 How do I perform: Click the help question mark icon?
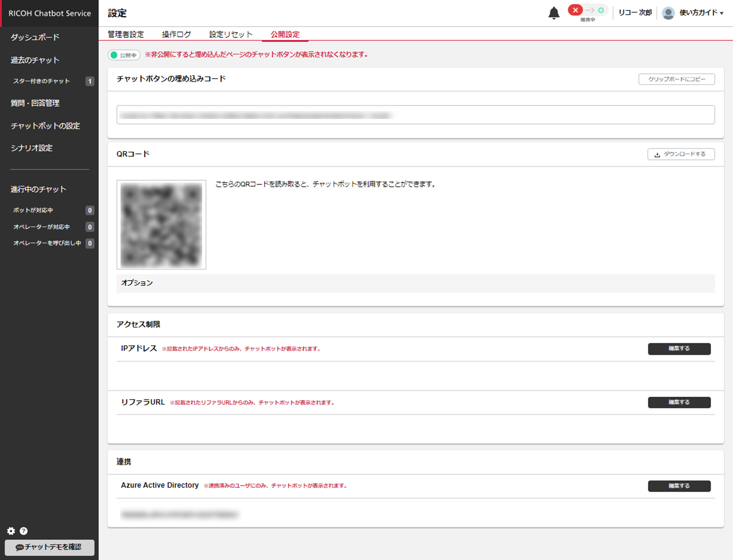pyautogui.click(x=23, y=531)
